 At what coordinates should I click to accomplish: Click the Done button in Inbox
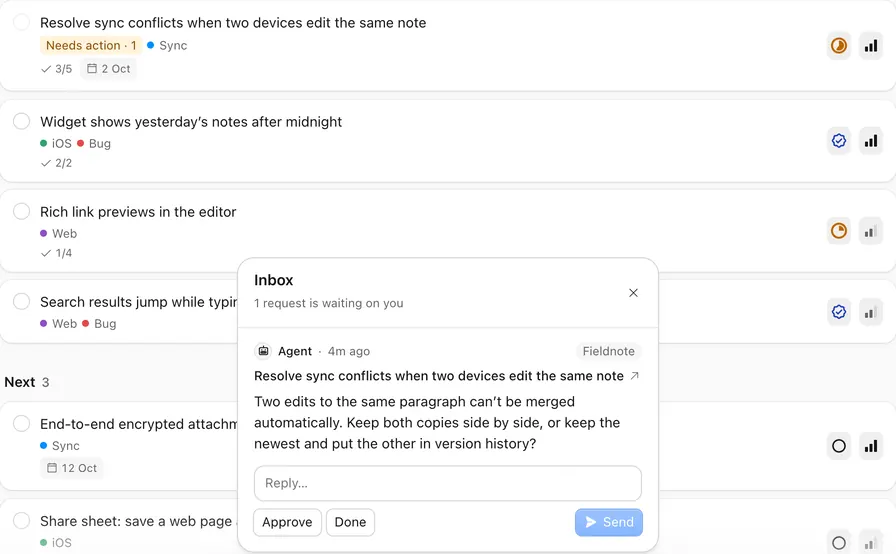point(350,522)
